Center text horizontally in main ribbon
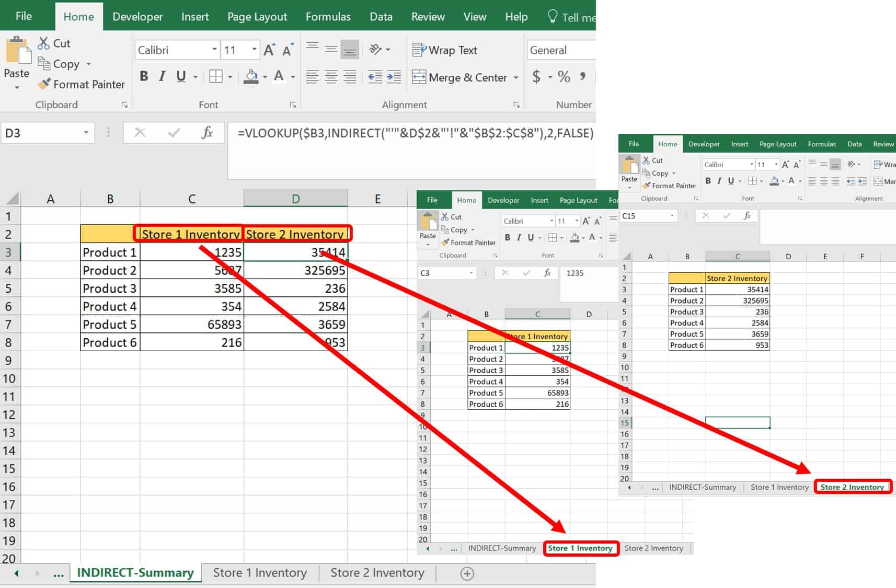 331,77
